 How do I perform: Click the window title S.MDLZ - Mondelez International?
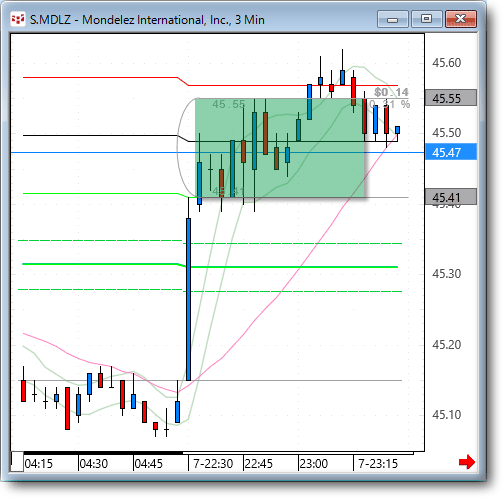point(147,20)
